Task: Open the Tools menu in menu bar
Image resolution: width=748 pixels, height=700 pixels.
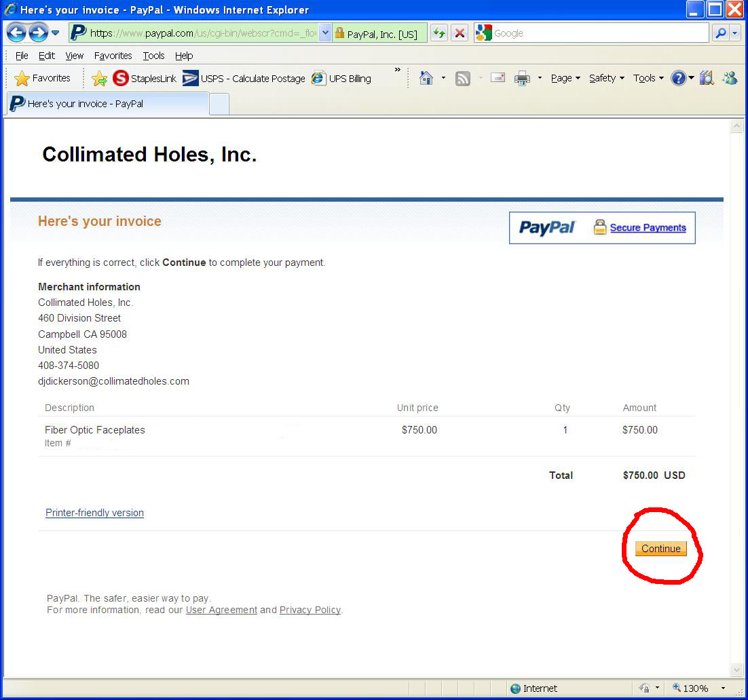Action: [153, 56]
